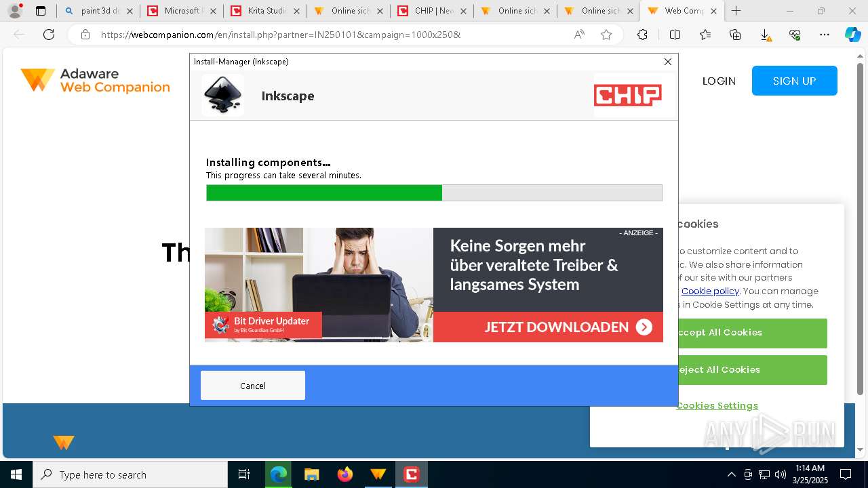Image resolution: width=868 pixels, height=488 pixels.
Task: Open File Explorer from taskbar
Action: coord(311,474)
